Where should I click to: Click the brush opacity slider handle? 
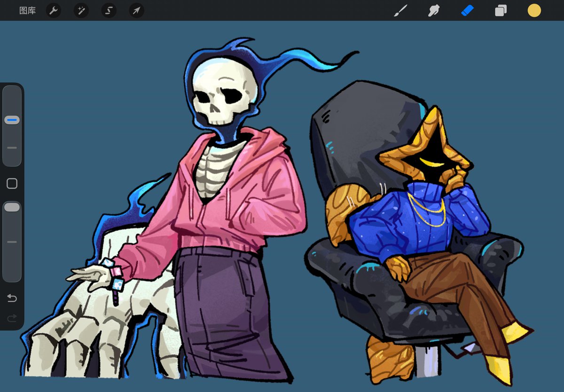point(12,207)
